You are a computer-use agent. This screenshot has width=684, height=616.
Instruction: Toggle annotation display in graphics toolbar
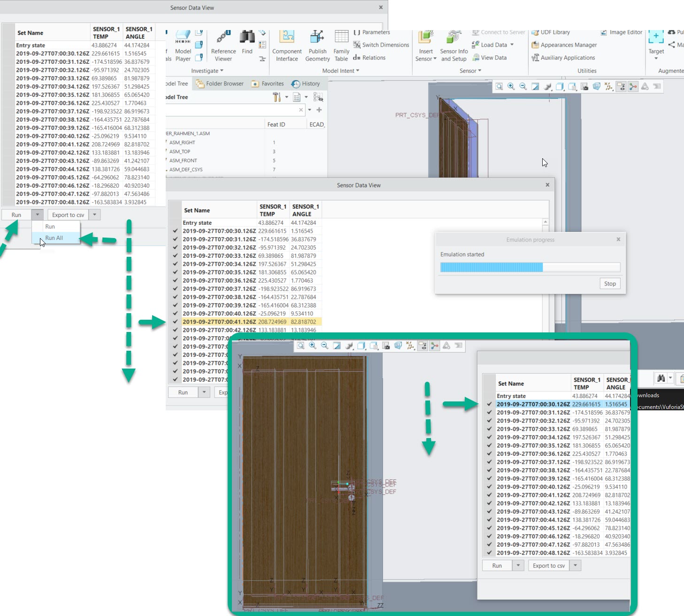click(621, 86)
